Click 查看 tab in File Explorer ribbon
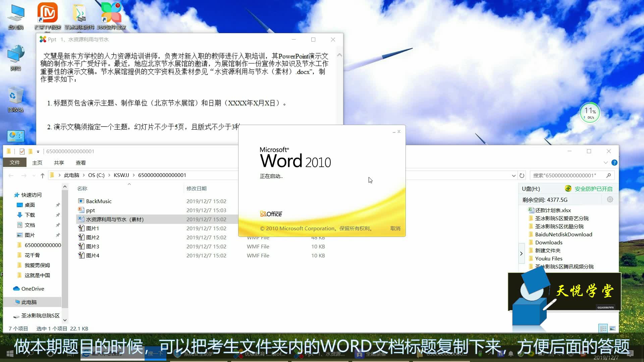 (81, 163)
